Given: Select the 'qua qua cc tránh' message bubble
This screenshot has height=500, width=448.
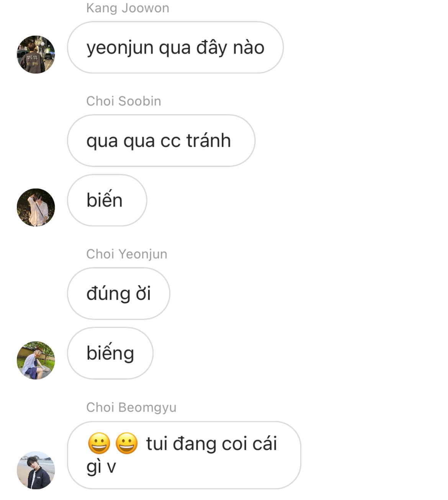Looking at the screenshot, I should (x=161, y=141).
